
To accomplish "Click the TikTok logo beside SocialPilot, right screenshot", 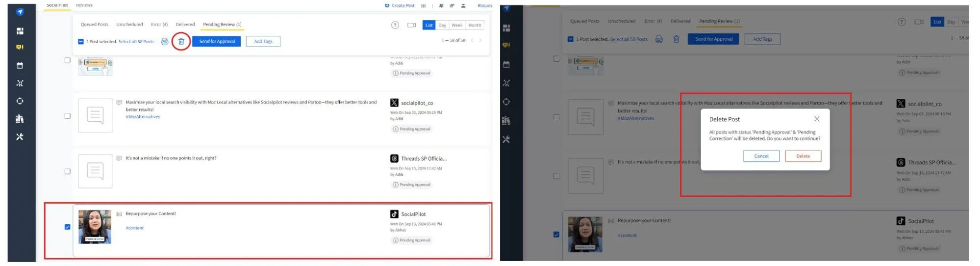I will 901,221.
